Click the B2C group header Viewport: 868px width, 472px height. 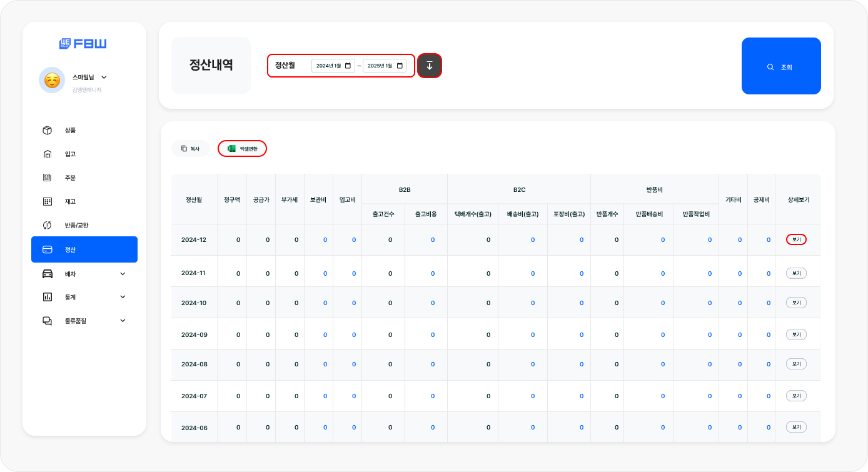point(519,189)
